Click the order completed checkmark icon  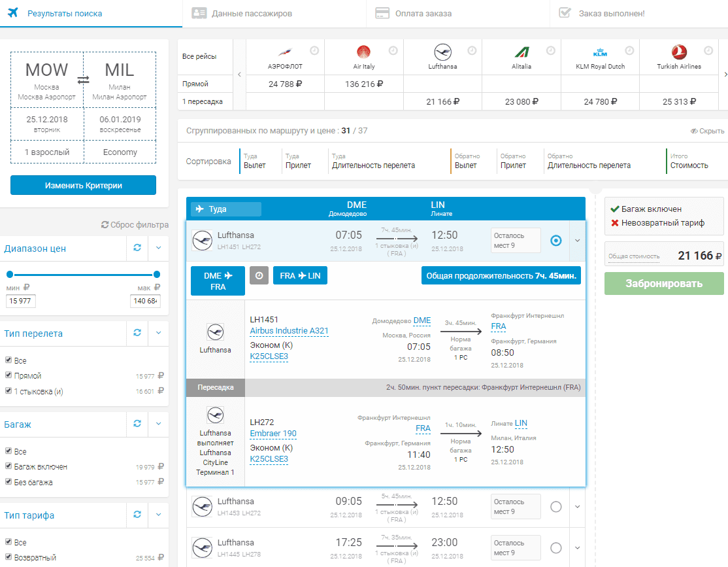click(x=565, y=12)
